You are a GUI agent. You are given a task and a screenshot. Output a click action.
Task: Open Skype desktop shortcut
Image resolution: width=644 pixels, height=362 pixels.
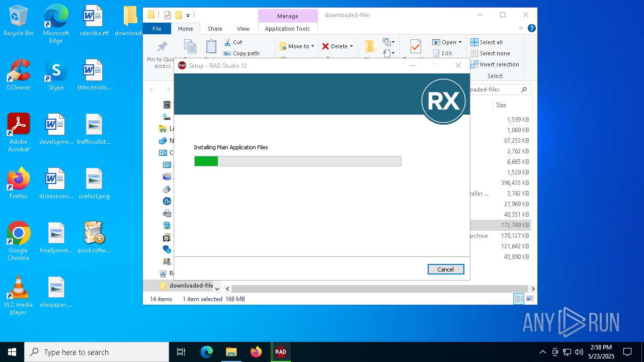(56, 75)
